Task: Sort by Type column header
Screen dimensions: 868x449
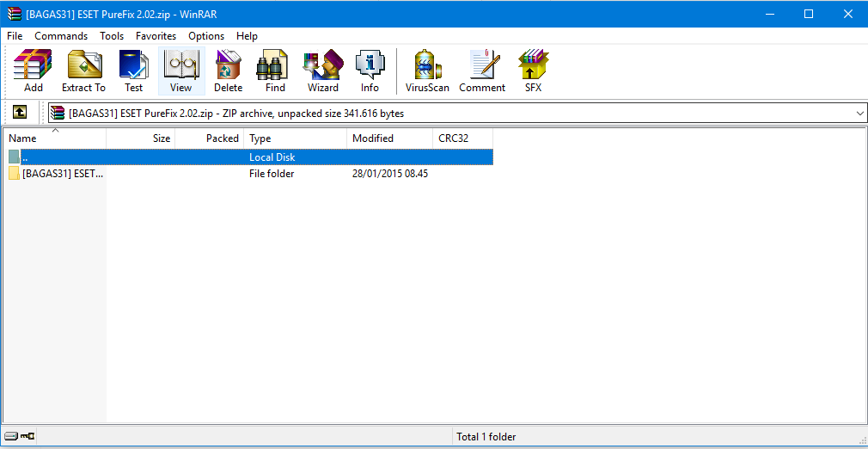Action: [296, 138]
